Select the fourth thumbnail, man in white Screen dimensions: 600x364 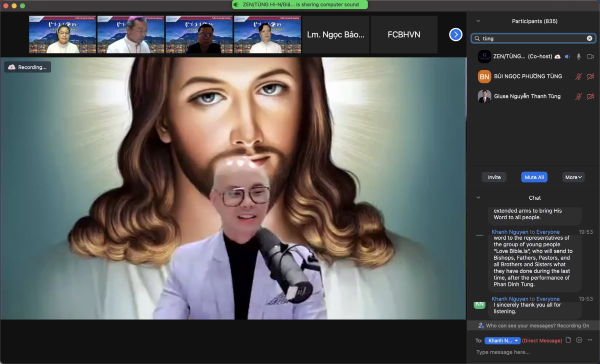click(x=267, y=34)
